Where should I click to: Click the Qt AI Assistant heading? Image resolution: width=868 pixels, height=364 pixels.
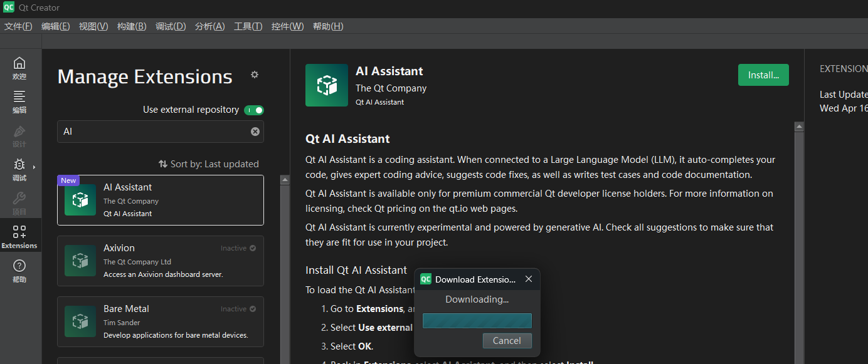click(x=347, y=139)
